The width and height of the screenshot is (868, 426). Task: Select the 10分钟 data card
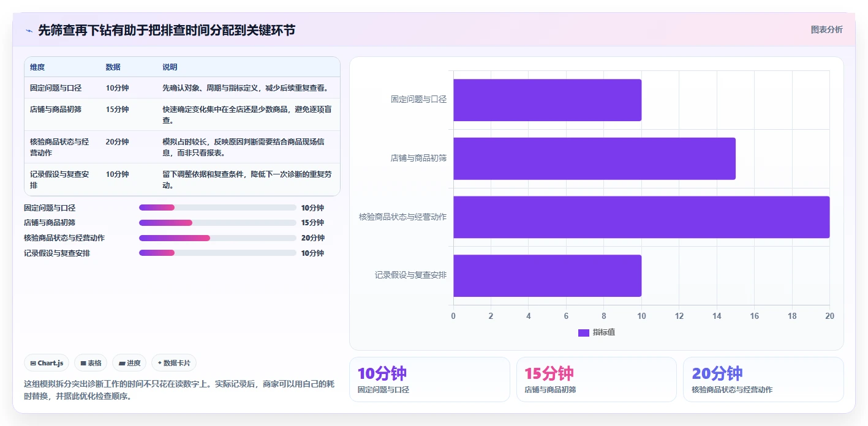coord(429,379)
